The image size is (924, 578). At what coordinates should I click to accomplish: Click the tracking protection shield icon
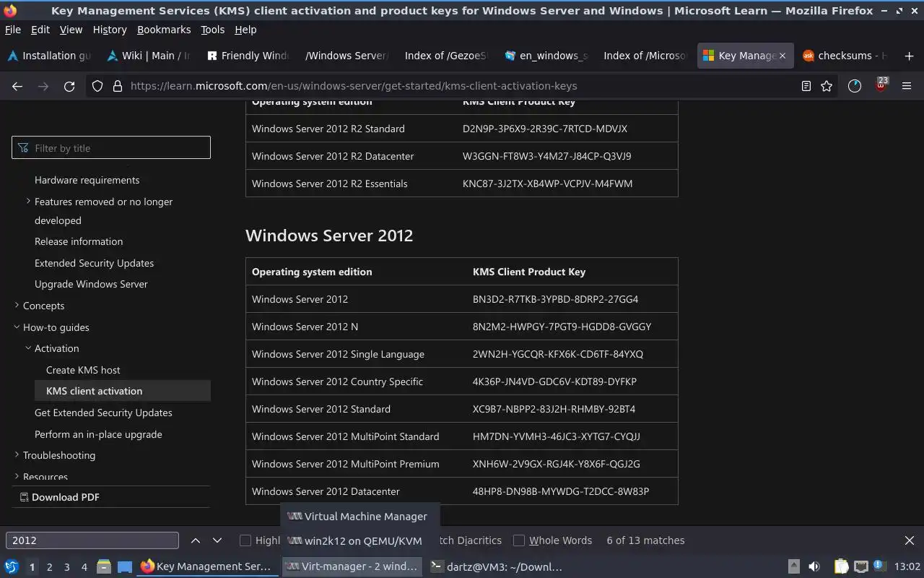[97, 86]
